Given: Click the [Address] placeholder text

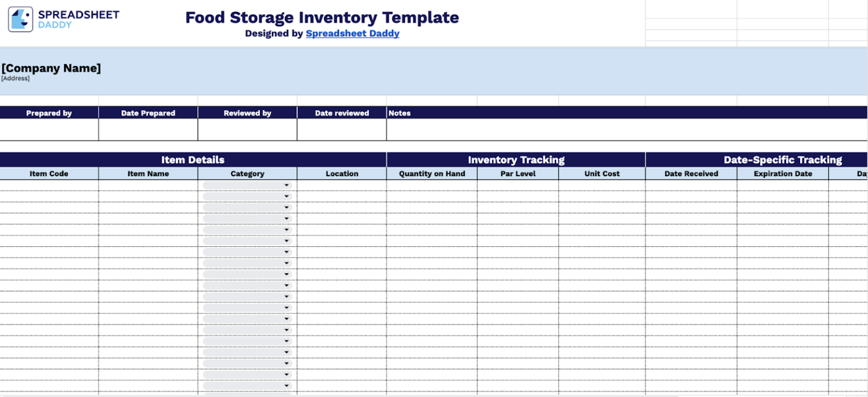Looking at the screenshot, I should [14, 78].
